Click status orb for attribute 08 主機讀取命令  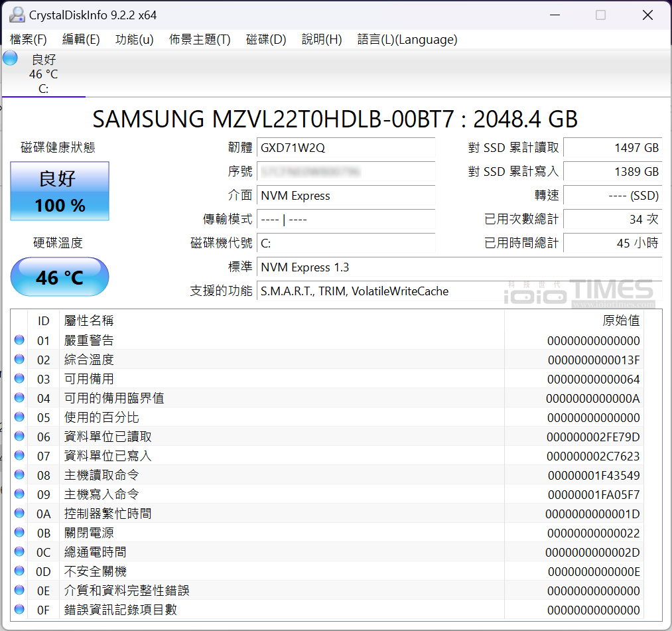pyautogui.click(x=19, y=474)
